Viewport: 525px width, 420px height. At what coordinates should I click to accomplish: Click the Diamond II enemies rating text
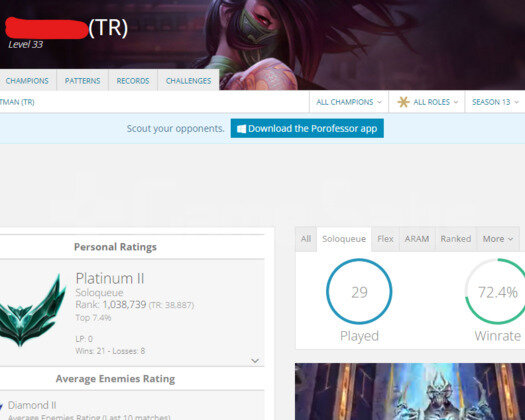(32, 405)
